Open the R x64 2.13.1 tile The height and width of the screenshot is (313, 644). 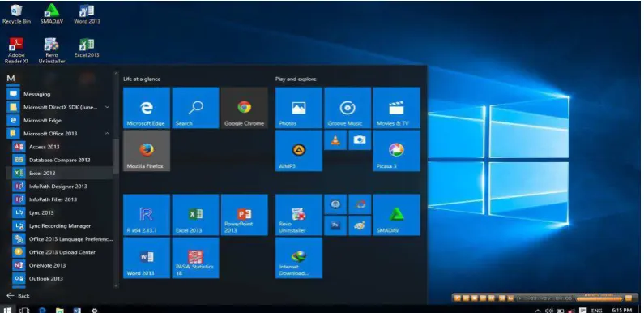click(x=147, y=215)
